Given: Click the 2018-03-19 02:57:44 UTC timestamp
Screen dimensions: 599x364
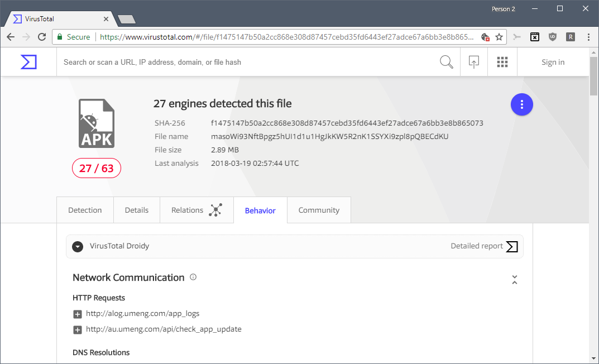Looking at the screenshot, I should coord(255,163).
